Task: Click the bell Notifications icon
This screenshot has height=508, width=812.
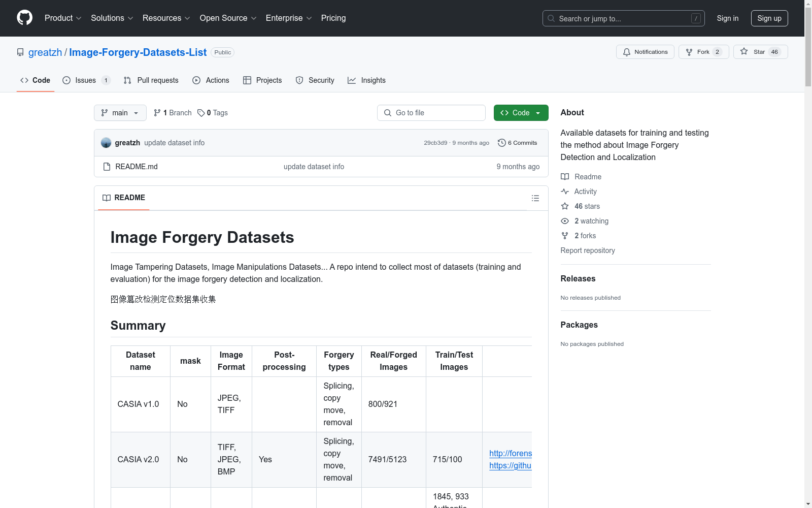Action: pos(627,52)
